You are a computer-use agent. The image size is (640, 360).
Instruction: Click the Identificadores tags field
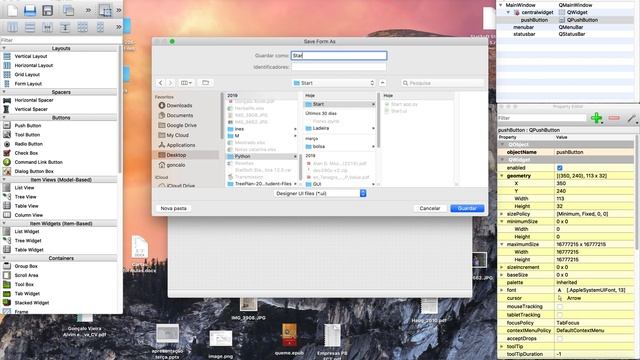tap(339, 67)
